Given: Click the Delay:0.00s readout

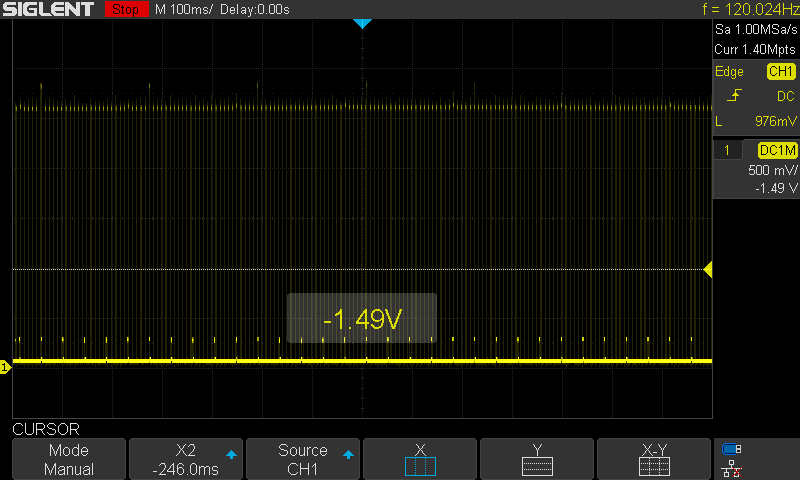Looking at the screenshot, I should click(255, 9).
